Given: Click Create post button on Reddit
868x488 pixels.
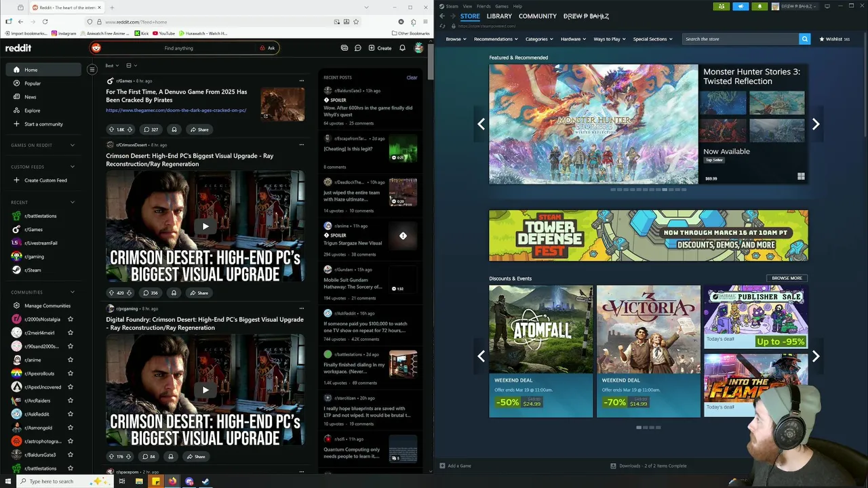Looking at the screenshot, I should [x=380, y=48].
